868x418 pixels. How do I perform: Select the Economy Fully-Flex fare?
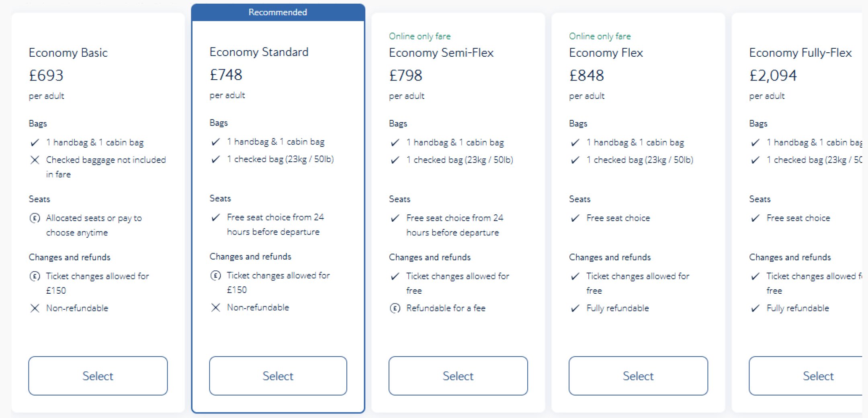tap(818, 376)
